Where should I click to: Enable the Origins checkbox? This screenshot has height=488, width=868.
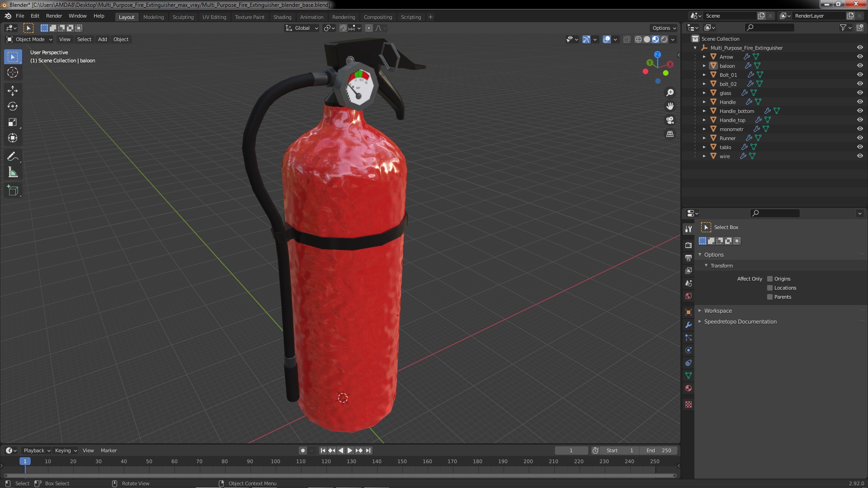tap(770, 279)
